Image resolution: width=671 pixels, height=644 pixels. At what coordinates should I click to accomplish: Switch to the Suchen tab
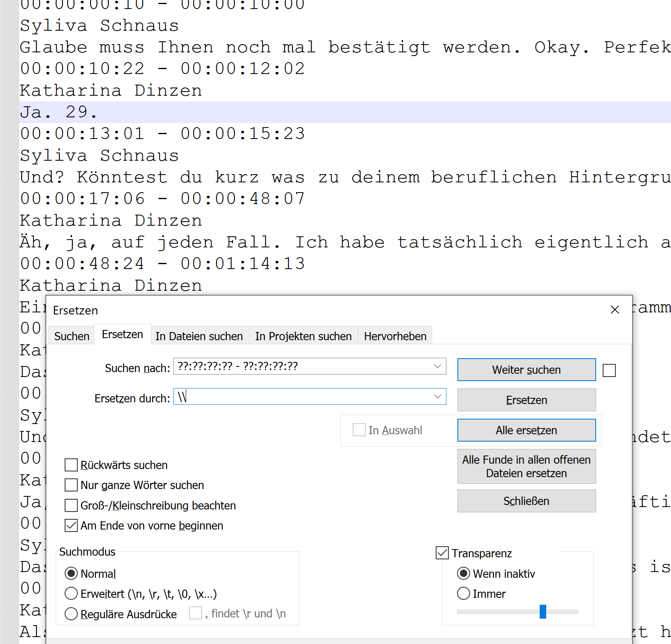(72, 336)
